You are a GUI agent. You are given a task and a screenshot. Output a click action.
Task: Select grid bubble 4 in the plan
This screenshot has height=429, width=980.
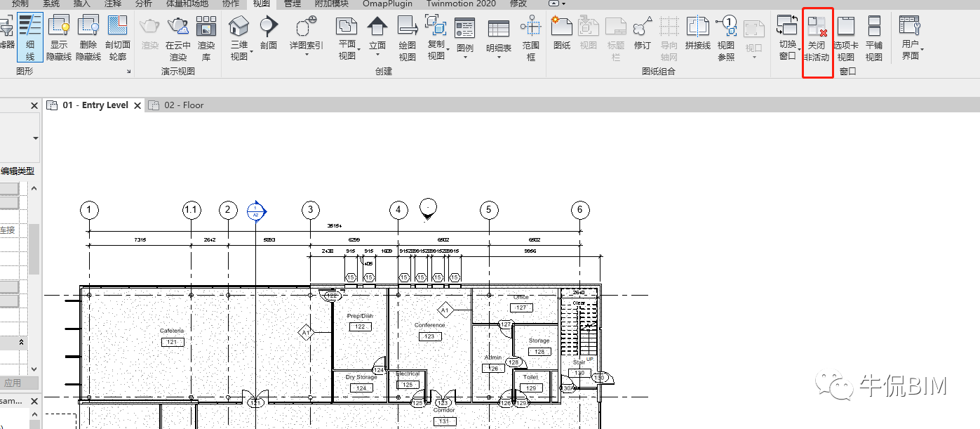(398, 210)
